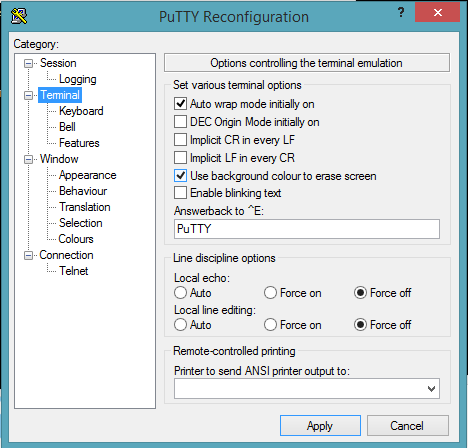The height and width of the screenshot is (448, 468).
Task: Click the Answerback to ^E field
Action: tap(307, 229)
